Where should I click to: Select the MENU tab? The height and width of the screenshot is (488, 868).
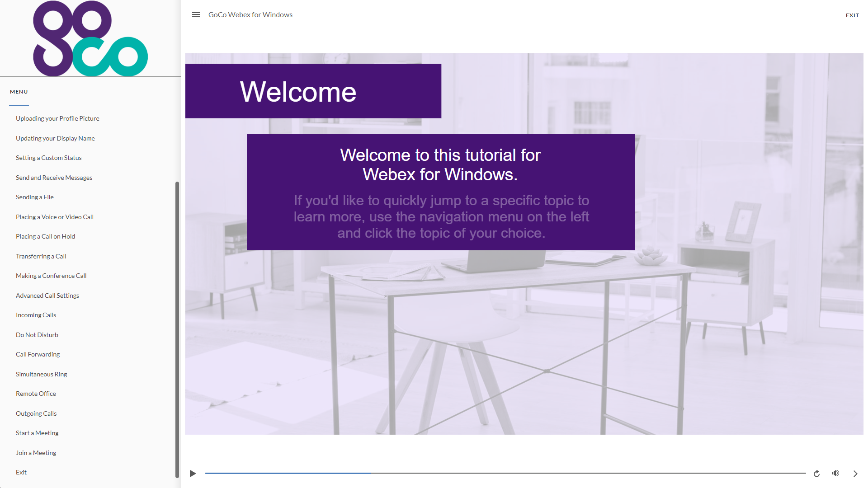click(19, 92)
